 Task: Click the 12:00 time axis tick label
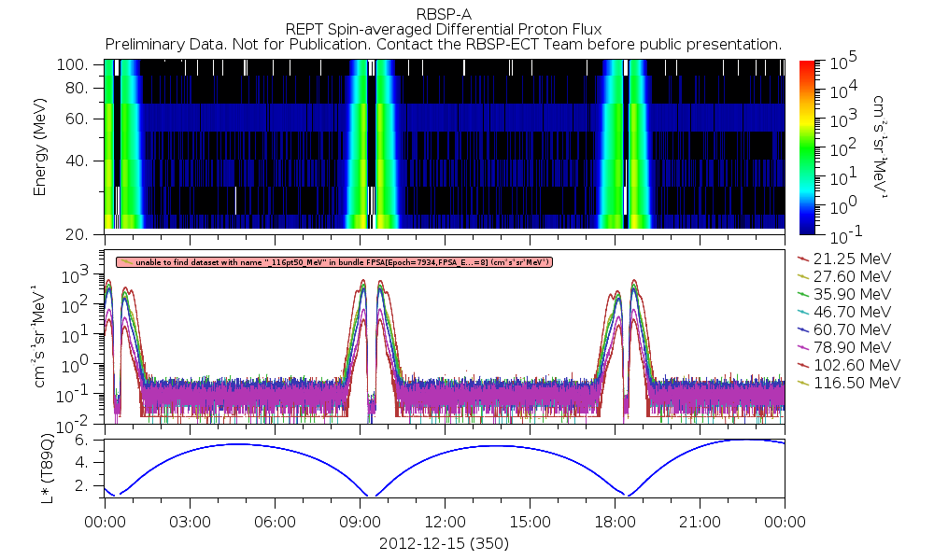[445, 523]
